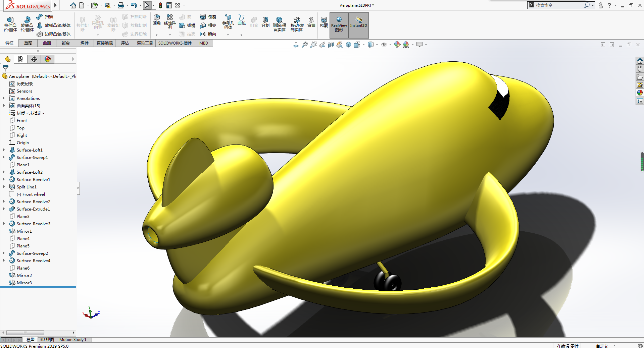The height and width of the screenshot is (348, 644).
Task: Click the Split (分割) tool
Action: (x=265, y=22)
